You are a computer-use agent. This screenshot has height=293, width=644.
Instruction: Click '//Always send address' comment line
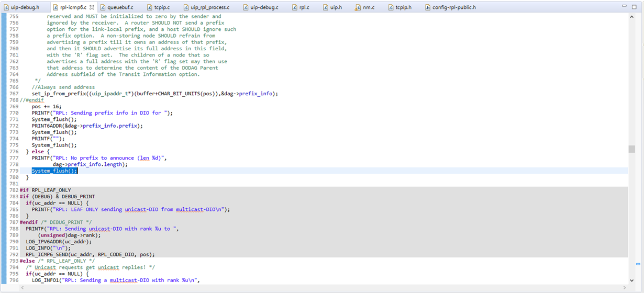[63, 87]
